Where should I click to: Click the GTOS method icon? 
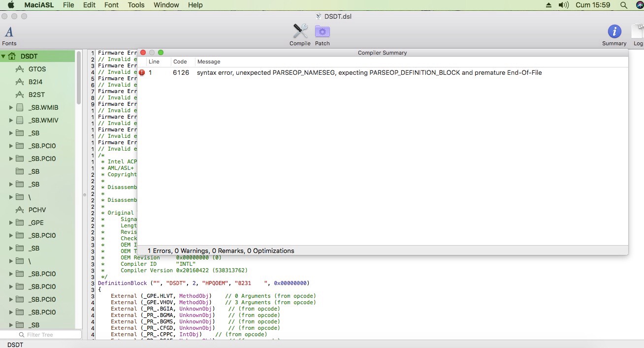[20, 69]
